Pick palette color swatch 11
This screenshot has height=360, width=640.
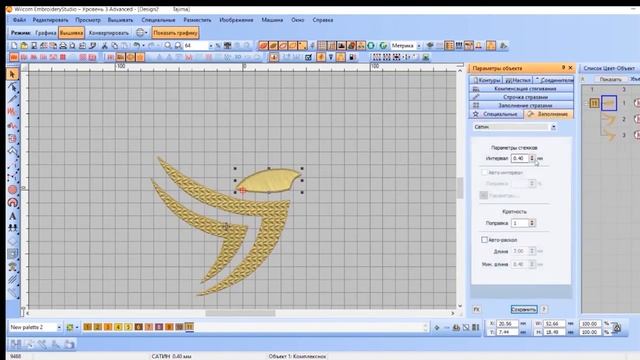(x=189, y=327)
